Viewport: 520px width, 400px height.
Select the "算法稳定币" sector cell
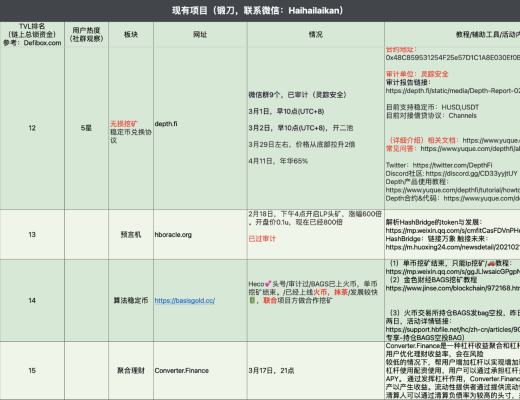[x=131, y=301]
